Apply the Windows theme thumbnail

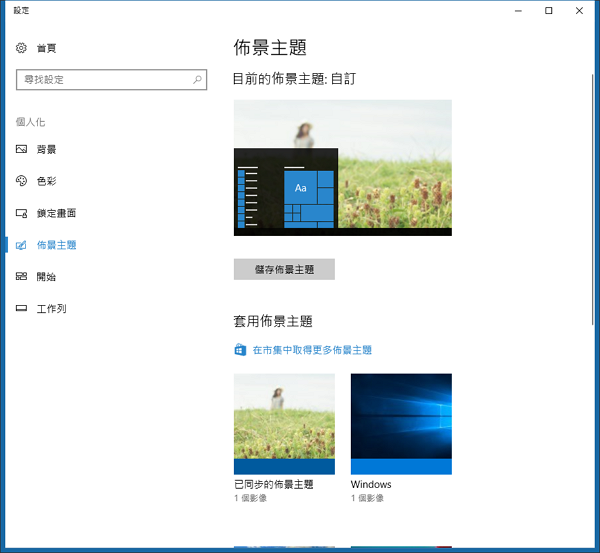[x=401, y=424]
